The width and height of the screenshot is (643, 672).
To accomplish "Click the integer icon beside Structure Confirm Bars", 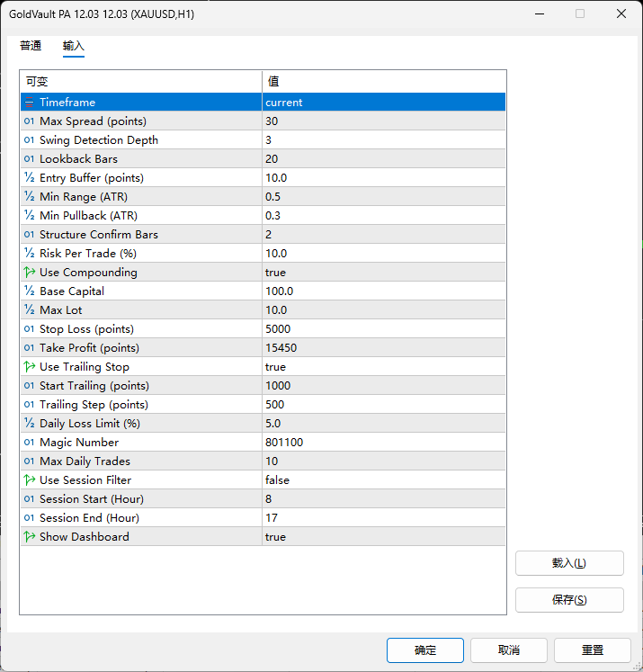I will pos(29,235).
